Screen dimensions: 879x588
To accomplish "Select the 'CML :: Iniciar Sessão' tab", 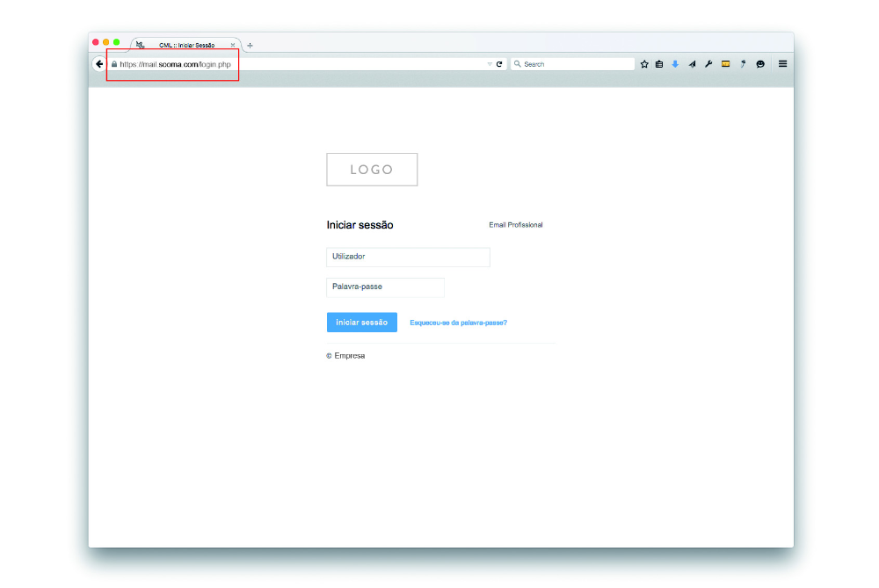I will (x=186, y=45).
